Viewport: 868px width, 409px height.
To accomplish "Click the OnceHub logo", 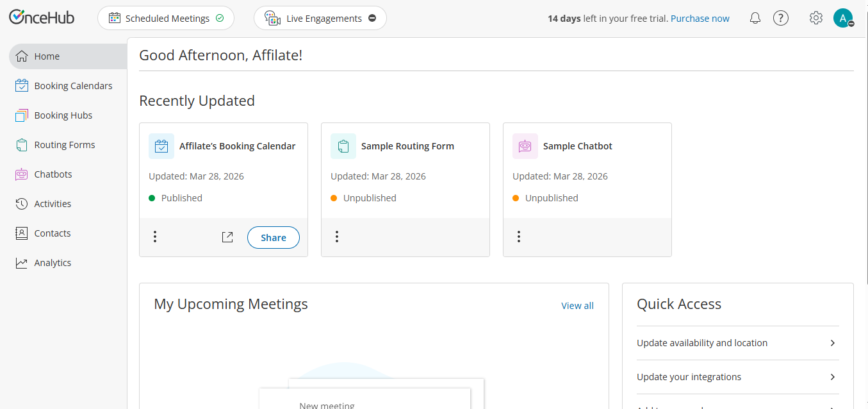I will point(42,17).
